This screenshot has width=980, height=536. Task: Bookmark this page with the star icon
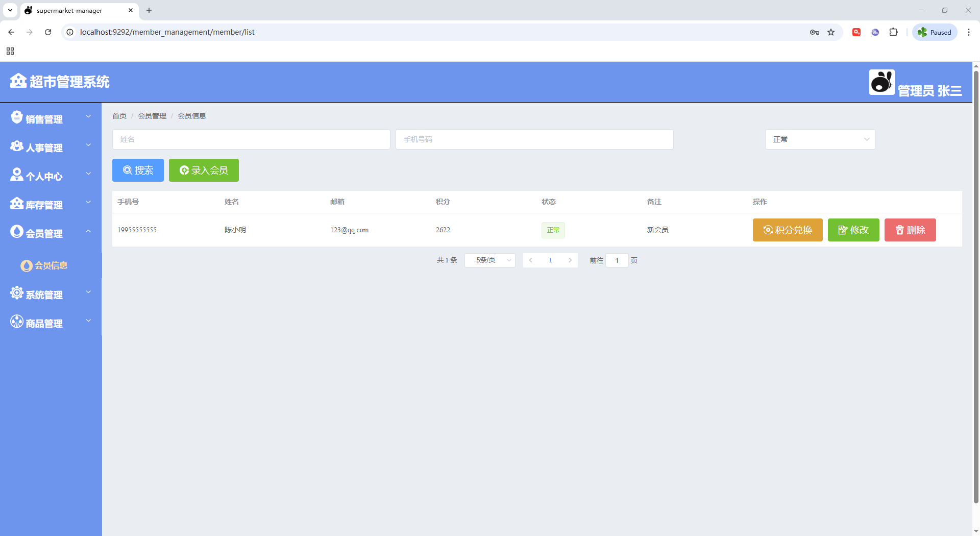pos(831,32)
